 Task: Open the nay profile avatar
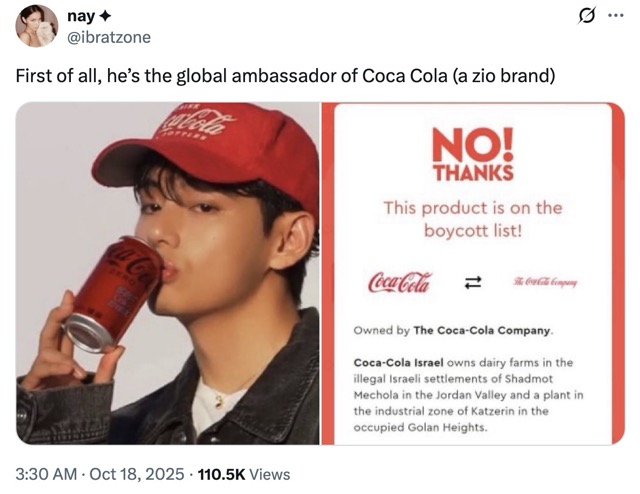pos(37,26)
